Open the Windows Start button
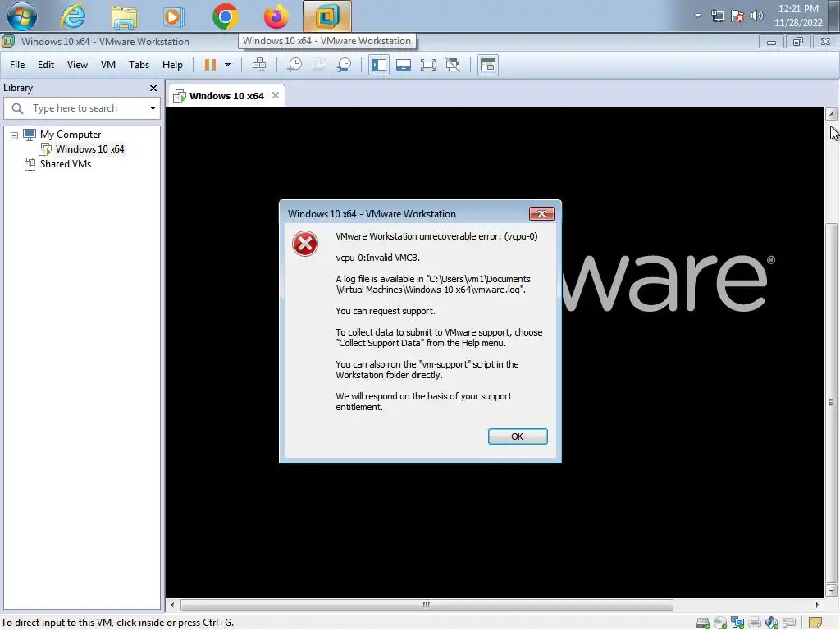The height and width of the screenshot is (630, 840). [x=21, y=16]
